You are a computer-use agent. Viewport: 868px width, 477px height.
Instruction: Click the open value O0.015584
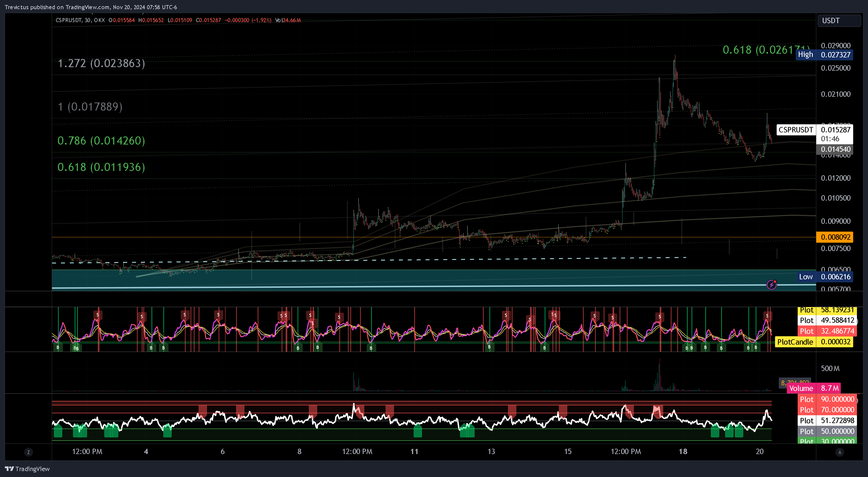point(122,20)
